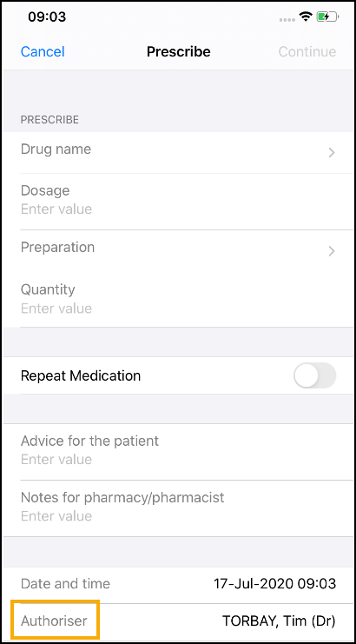
Task: Tap the cellular signal dots icon
Action: 287,19
